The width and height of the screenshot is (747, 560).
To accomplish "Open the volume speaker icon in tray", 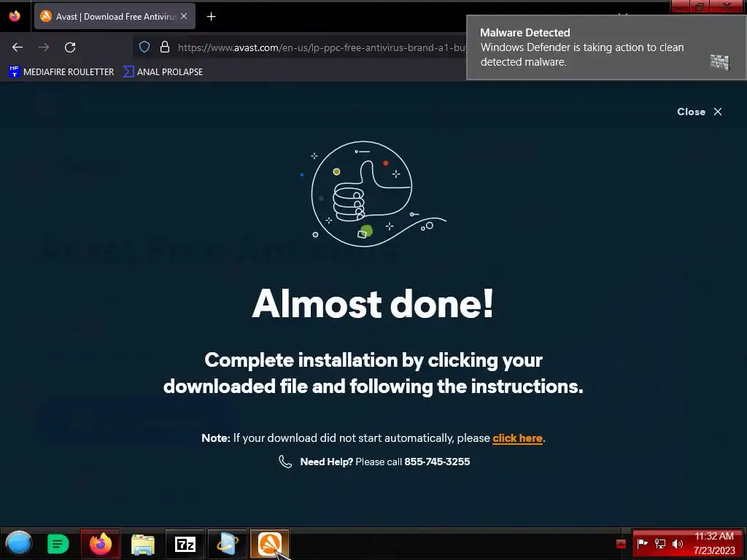I will [x=677, y=543].
